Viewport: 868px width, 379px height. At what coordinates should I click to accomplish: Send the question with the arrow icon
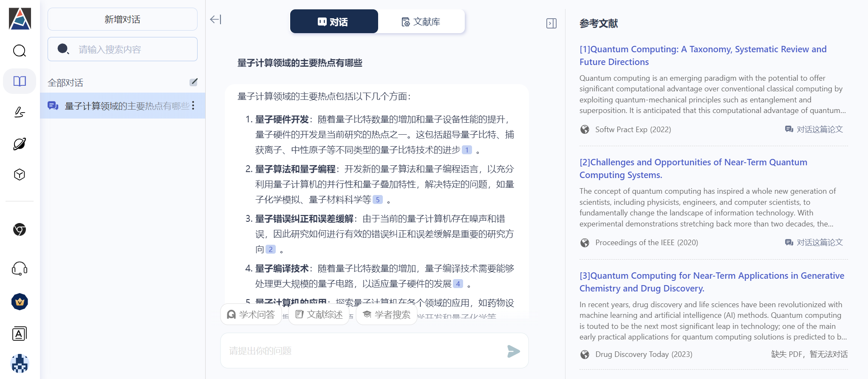coord(513,351)
